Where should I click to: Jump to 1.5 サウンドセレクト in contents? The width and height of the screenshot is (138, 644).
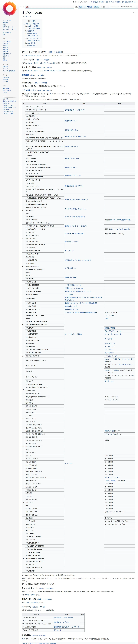tap(32, 36)
